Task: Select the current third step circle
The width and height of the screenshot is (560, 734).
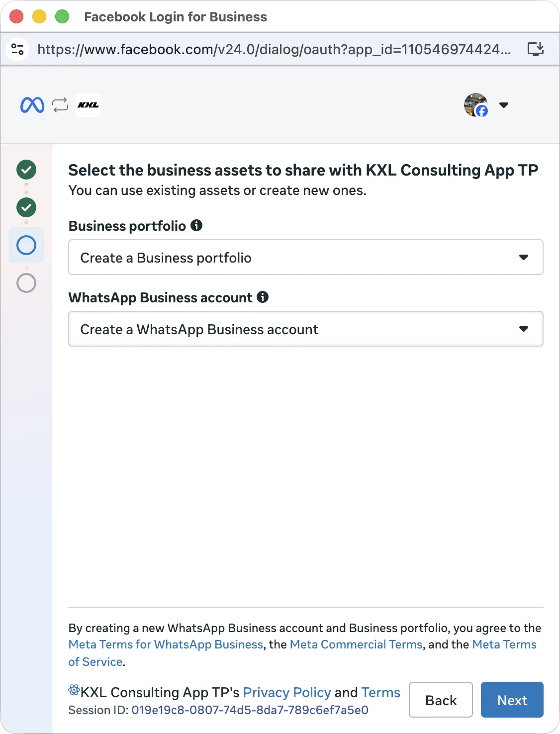Action: click(26, 245)
